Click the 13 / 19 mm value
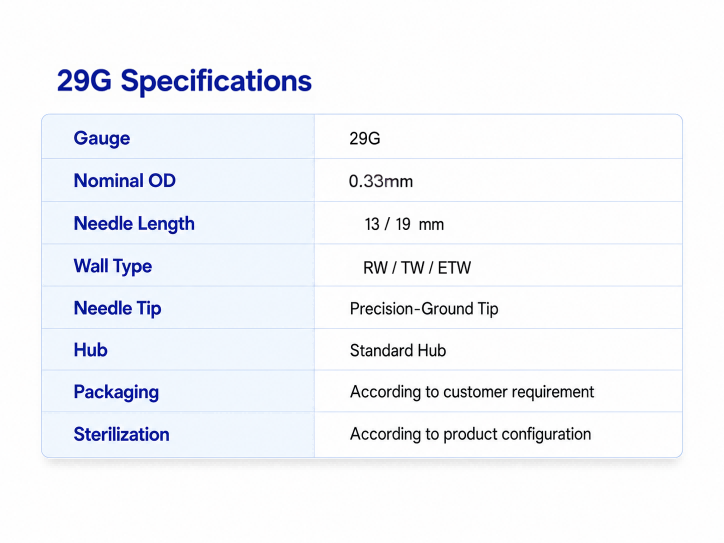The width and height of the screenshot is (724, 543). [404, 224]
